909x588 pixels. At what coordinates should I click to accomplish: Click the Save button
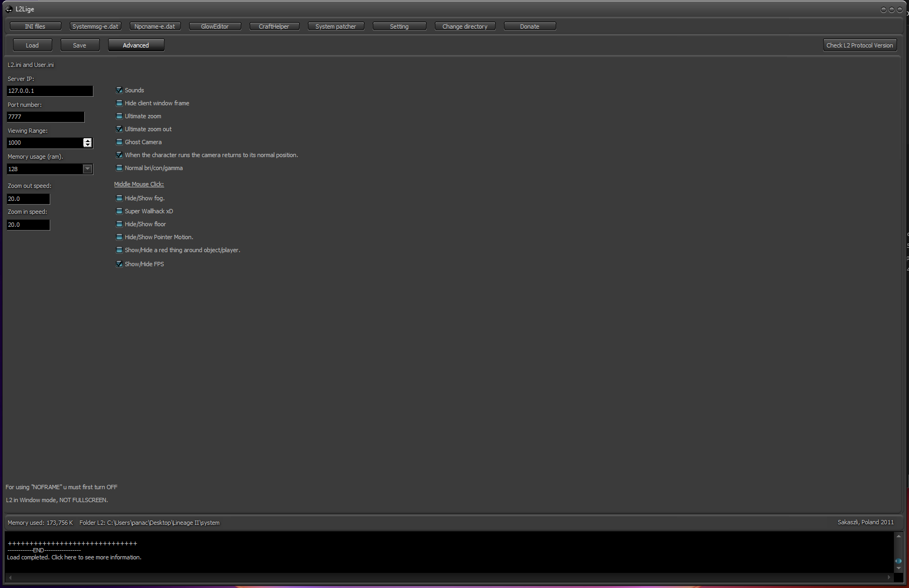point(80,45)
